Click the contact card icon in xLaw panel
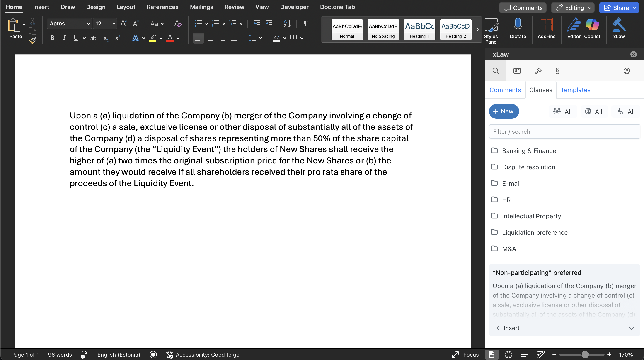 point(517,71)
